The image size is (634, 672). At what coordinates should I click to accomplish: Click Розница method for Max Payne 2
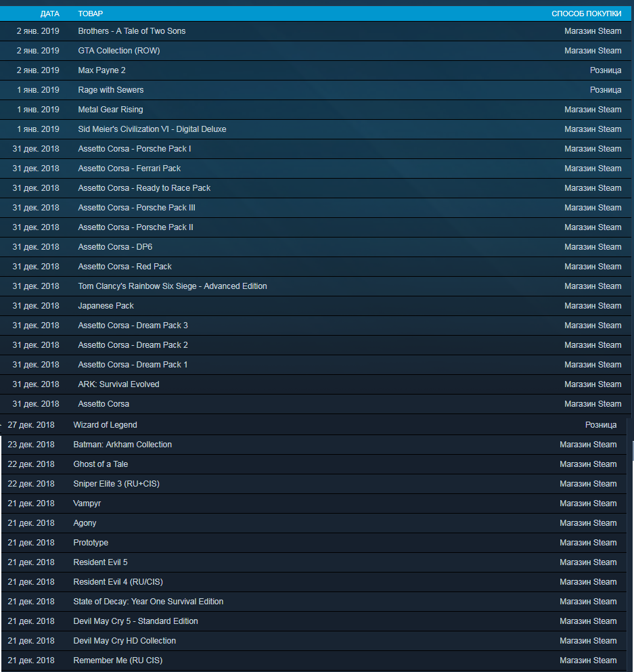606,70
